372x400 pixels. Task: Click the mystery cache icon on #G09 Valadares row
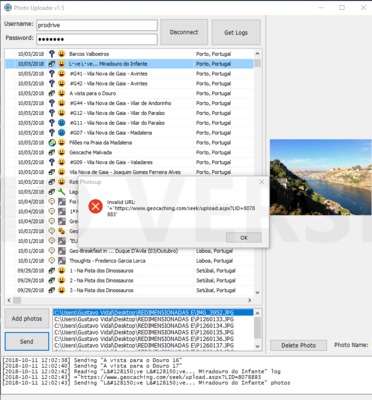pyautogui.click(x=52, y=162)
